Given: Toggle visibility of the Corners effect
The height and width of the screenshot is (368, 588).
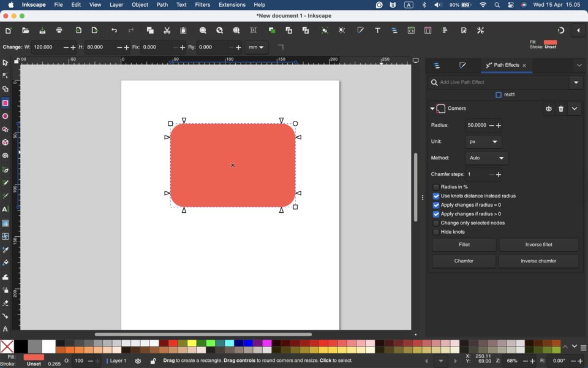Looking at the screenshot, I should click(549, 109).
